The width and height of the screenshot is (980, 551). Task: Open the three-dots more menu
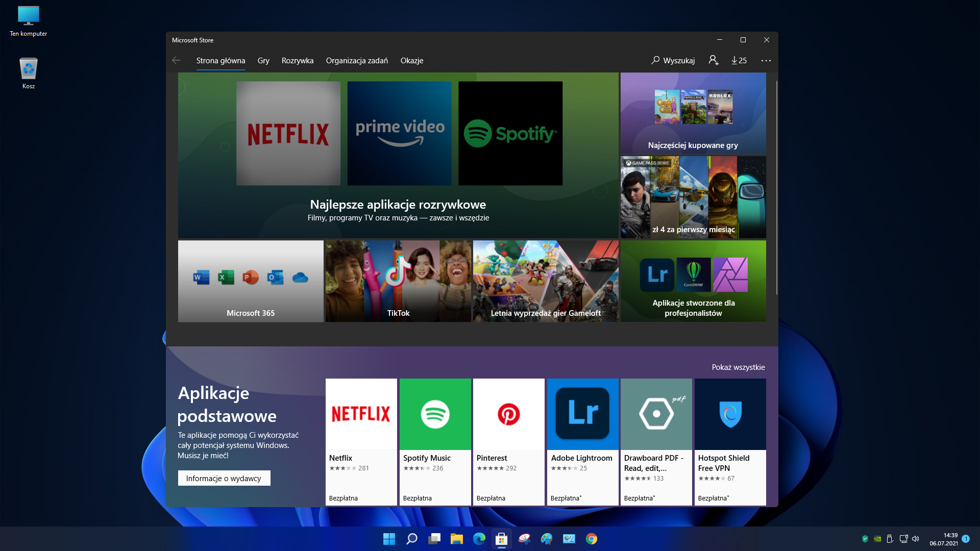766,60
